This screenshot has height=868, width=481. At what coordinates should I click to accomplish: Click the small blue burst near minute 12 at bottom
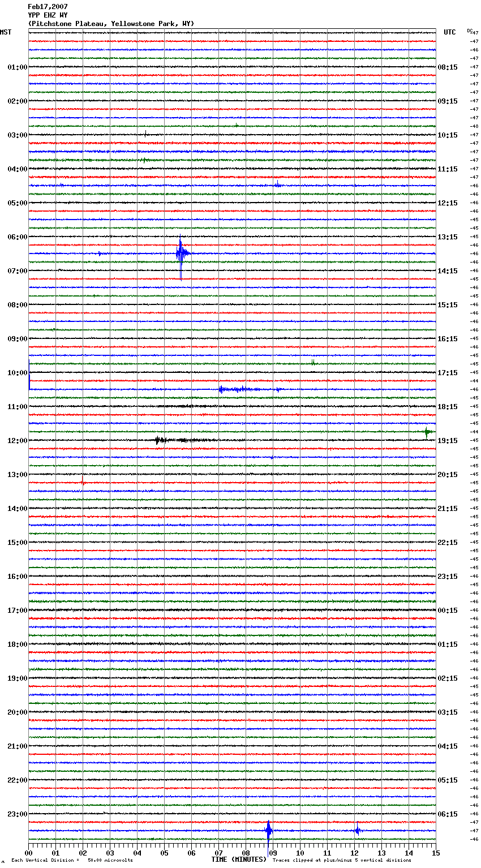(357, 831)
